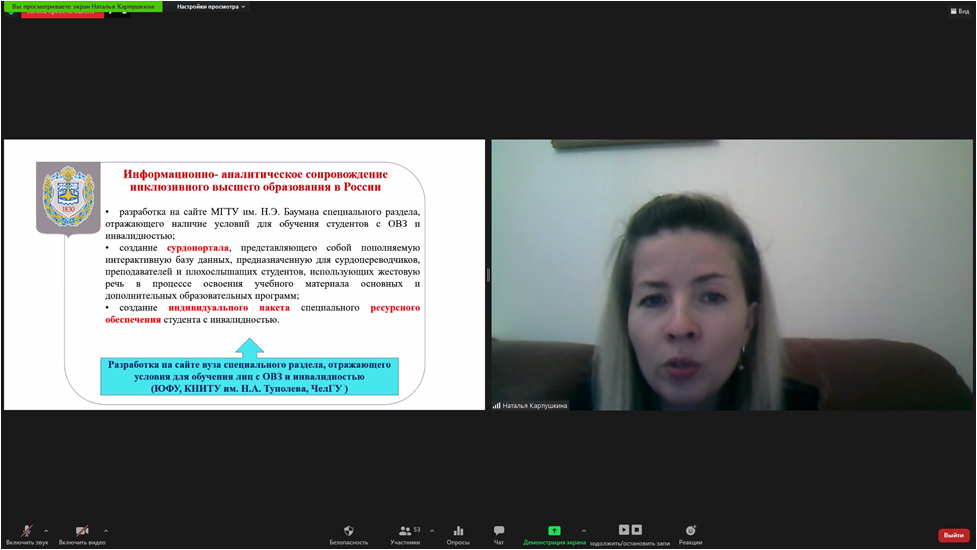
Task: Expand video options arrow beside camera
Action: 106,531
